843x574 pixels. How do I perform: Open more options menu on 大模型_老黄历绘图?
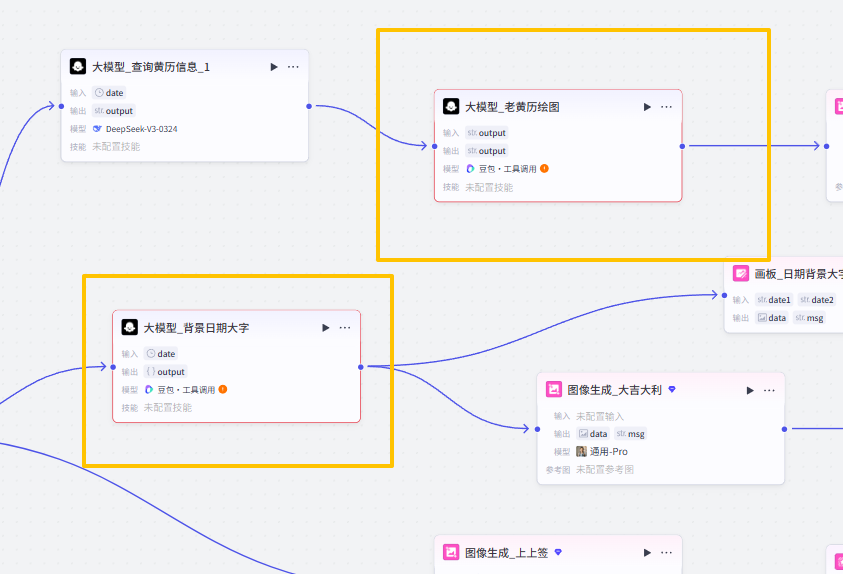(666, 107)
